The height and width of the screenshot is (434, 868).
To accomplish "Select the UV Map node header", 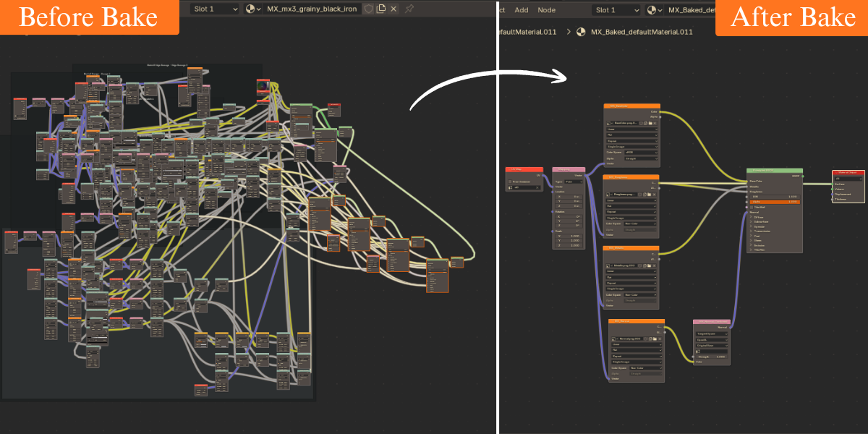I will click(x=524, y=169).
